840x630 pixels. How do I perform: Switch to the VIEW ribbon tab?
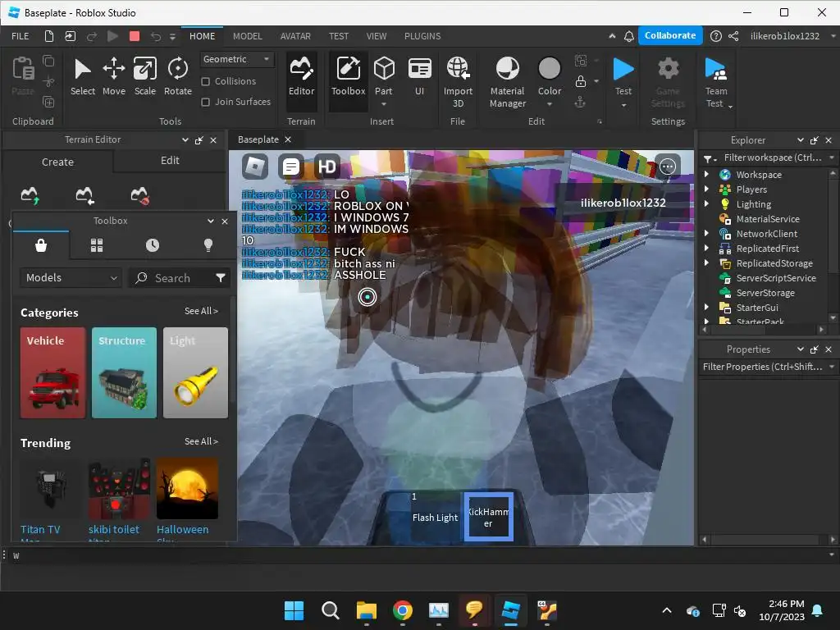coord(376,36)
